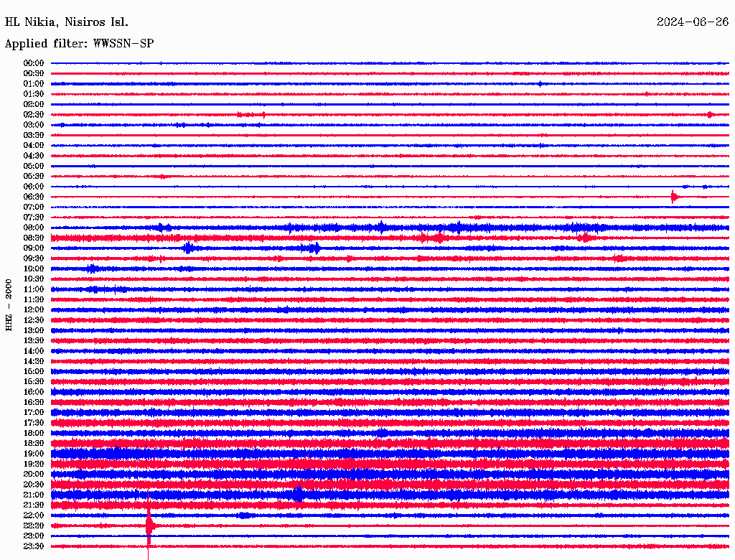Select the 22:00 time label
Viewport: 735px width, 560px height.
click(x=34, y=515)
